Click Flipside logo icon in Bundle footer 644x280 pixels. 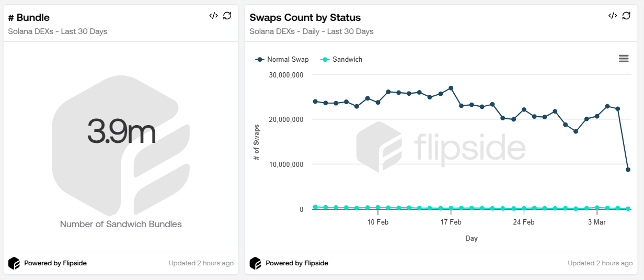[x=14, y=263]
